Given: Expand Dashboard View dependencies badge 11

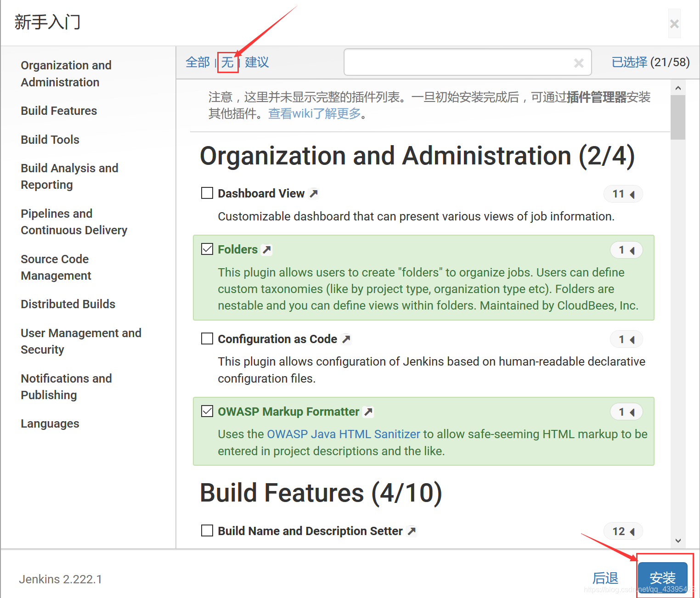Looking at the screenshot, I should [x=623, y=194].
